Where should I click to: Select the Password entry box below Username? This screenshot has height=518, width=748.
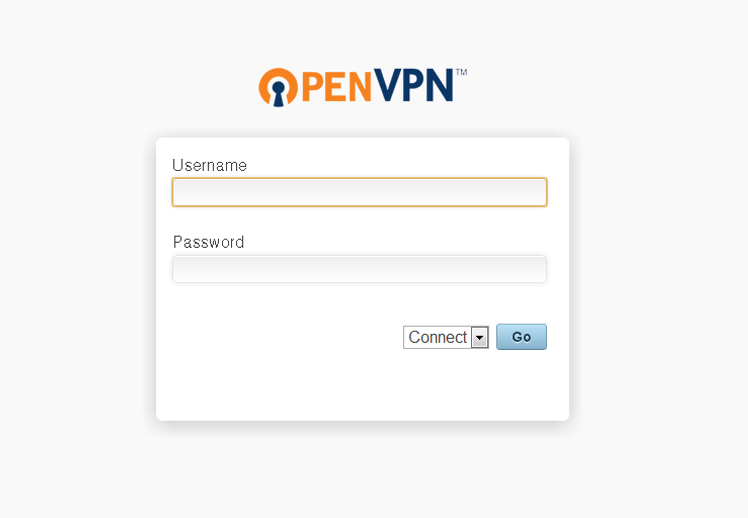coord(359,269)
